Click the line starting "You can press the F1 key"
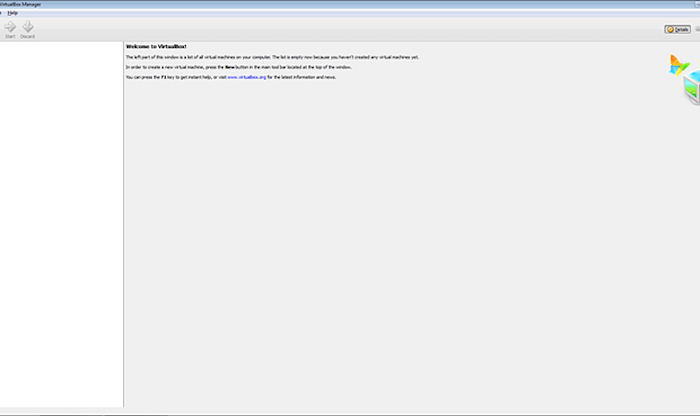The image size is (700, 416). coord(230,77)
